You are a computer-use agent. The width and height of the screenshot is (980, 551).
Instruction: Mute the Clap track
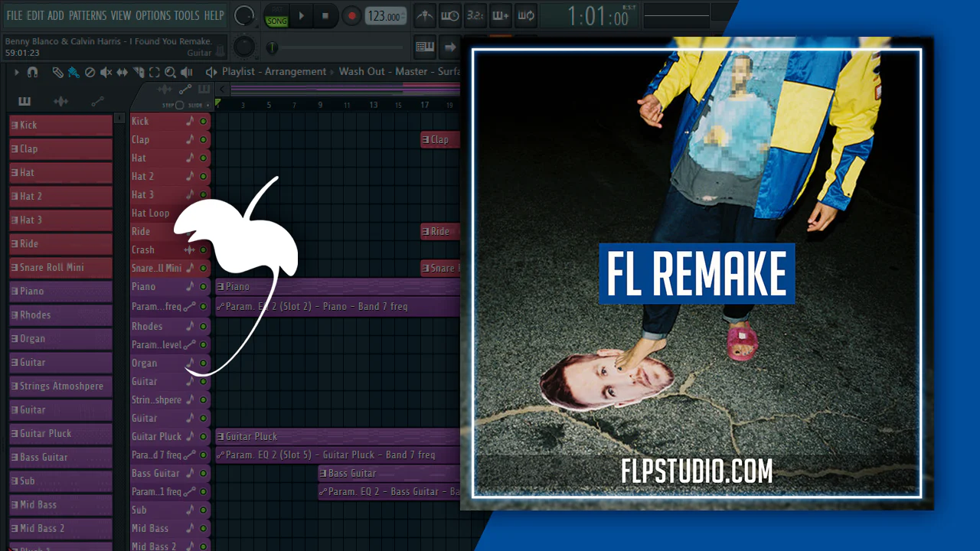203,139
